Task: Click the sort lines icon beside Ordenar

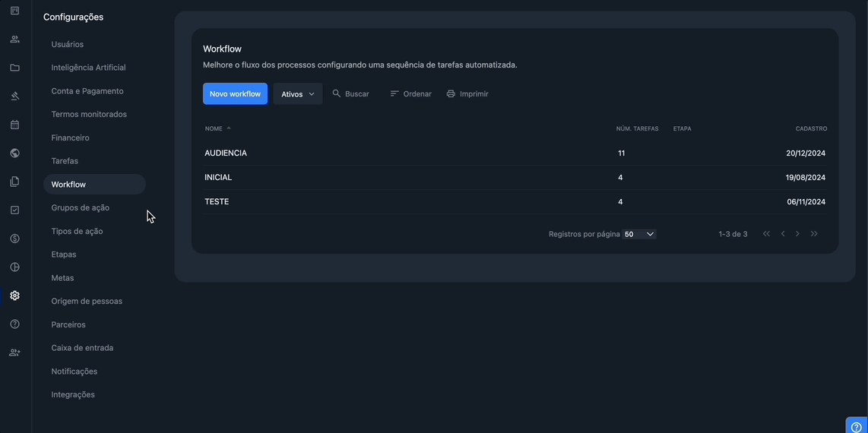Action: click(394, 93)
